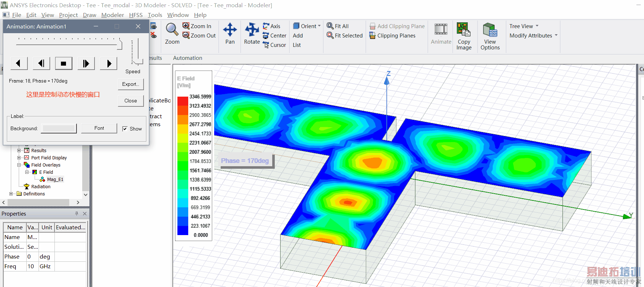This screenshot has height=287, width=644.
Task: Click the project tree left scroll arrow
Action: [4, 203]
